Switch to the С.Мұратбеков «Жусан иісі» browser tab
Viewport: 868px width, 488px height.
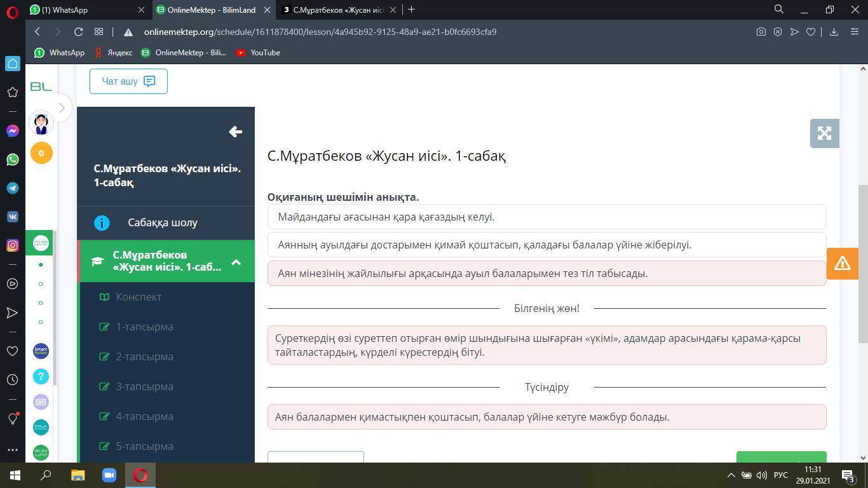[x=340, y=10]
